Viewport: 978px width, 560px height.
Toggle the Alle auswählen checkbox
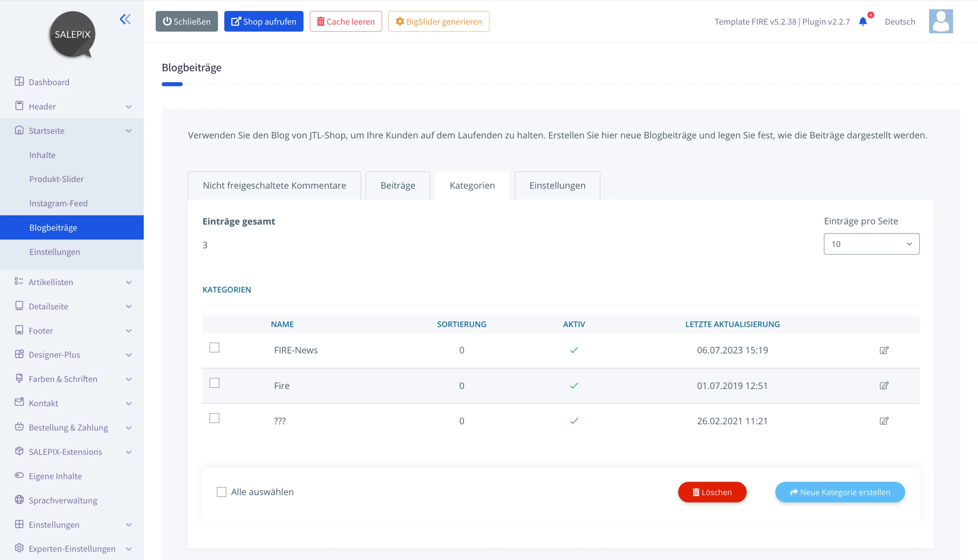pyautogui.click(x=222, y=492)
